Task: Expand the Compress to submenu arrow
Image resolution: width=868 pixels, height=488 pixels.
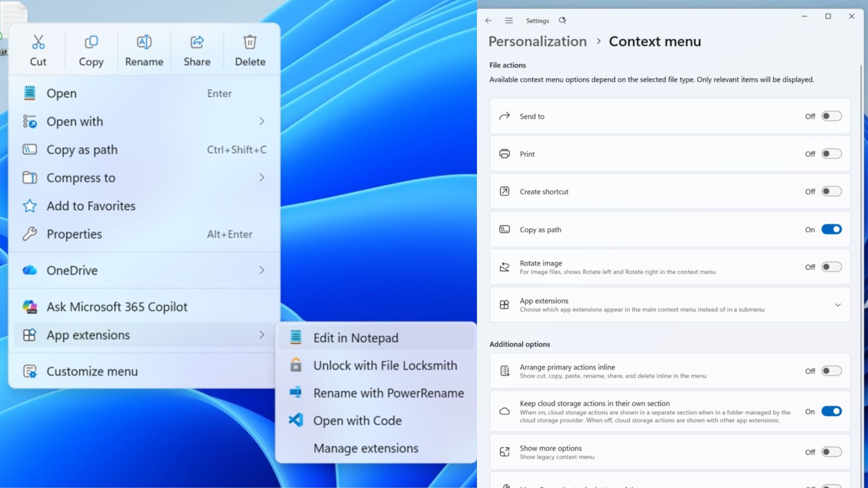Action: click(262, 178)
